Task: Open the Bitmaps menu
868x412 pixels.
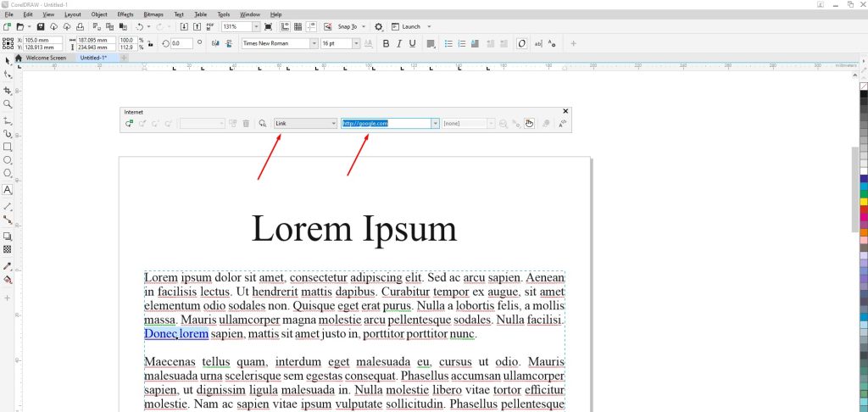Action: tap(153, 14)
